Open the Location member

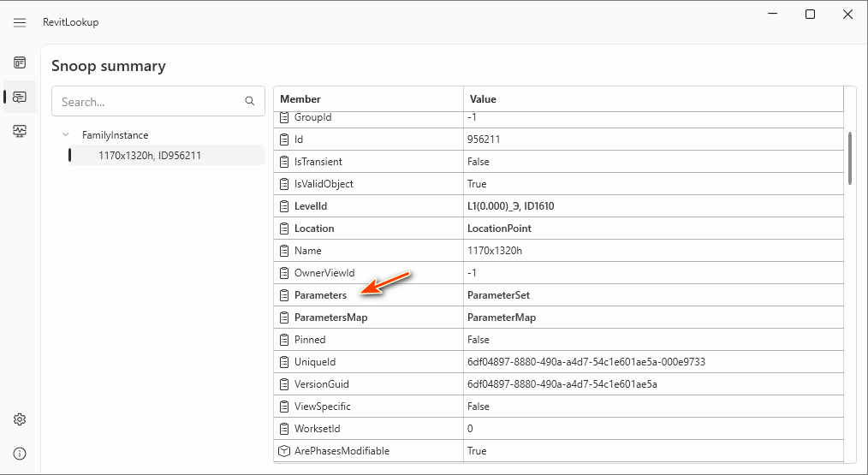click(314, 229)
